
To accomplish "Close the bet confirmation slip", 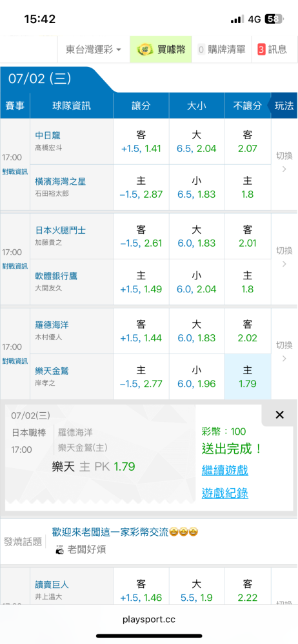I will click(279, 415).
